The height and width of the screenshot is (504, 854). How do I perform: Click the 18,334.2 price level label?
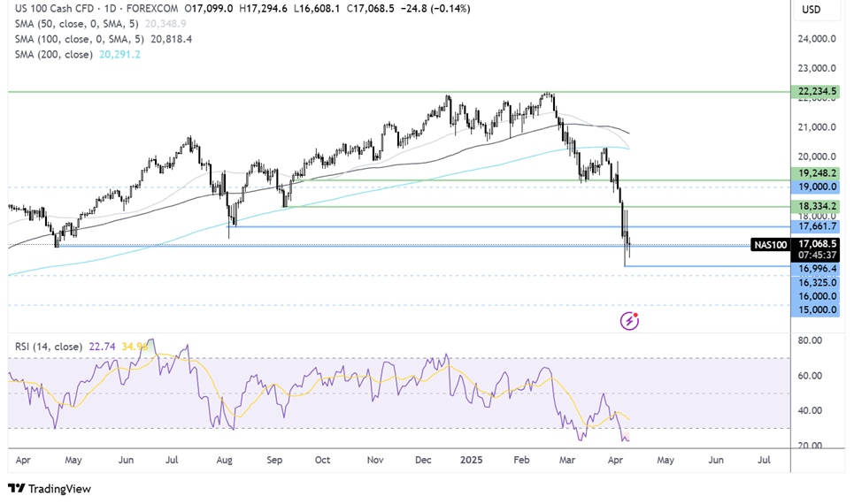point(815,206)
